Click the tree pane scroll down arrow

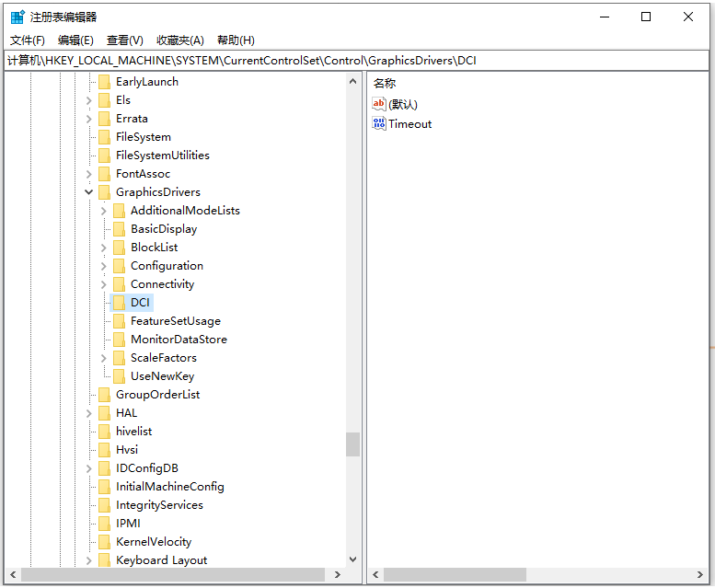pos(353,559)
